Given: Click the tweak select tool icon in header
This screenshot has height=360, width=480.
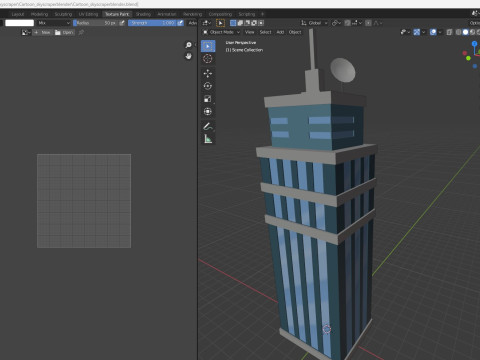Looking at the screenshot, I should pyautogui.click(x=220, y=23).
